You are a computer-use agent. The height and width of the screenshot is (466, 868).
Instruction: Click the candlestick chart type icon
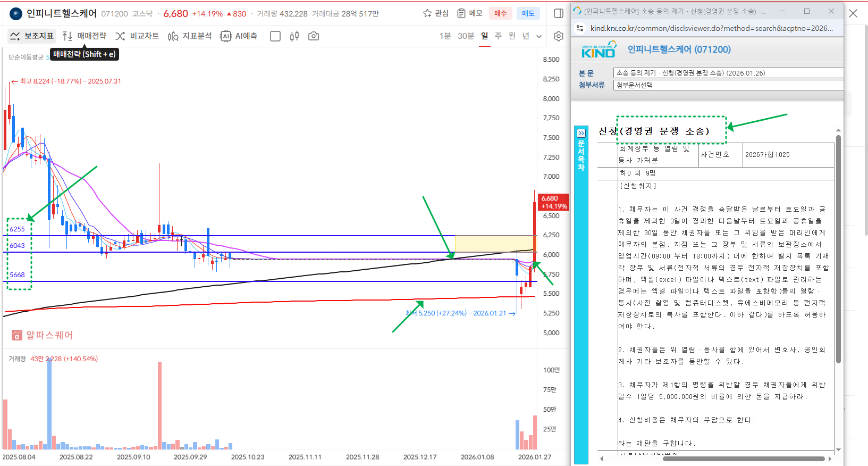(x=294, y=36)
